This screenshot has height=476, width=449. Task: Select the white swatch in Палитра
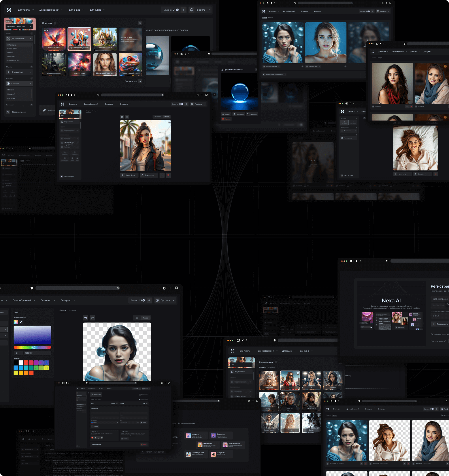tap(21, 362)
